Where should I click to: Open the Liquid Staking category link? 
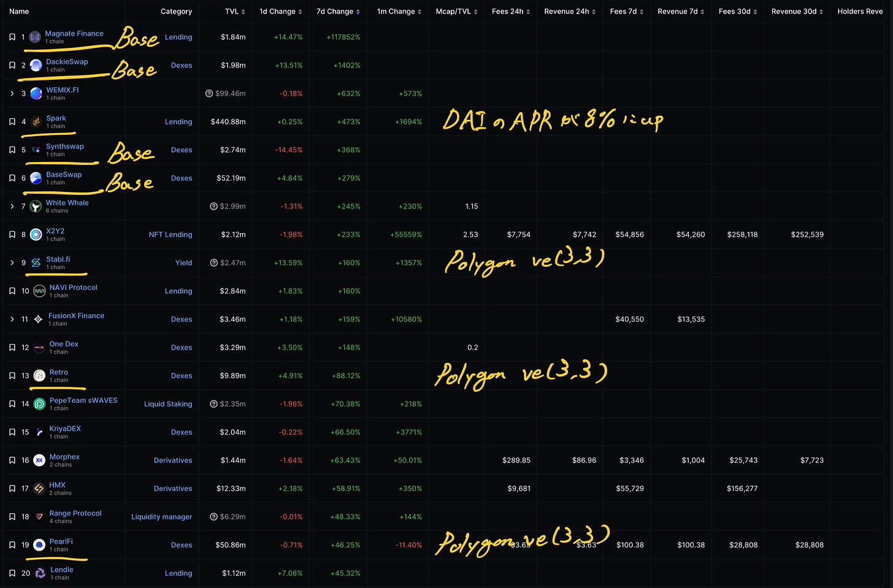(168, 404)
